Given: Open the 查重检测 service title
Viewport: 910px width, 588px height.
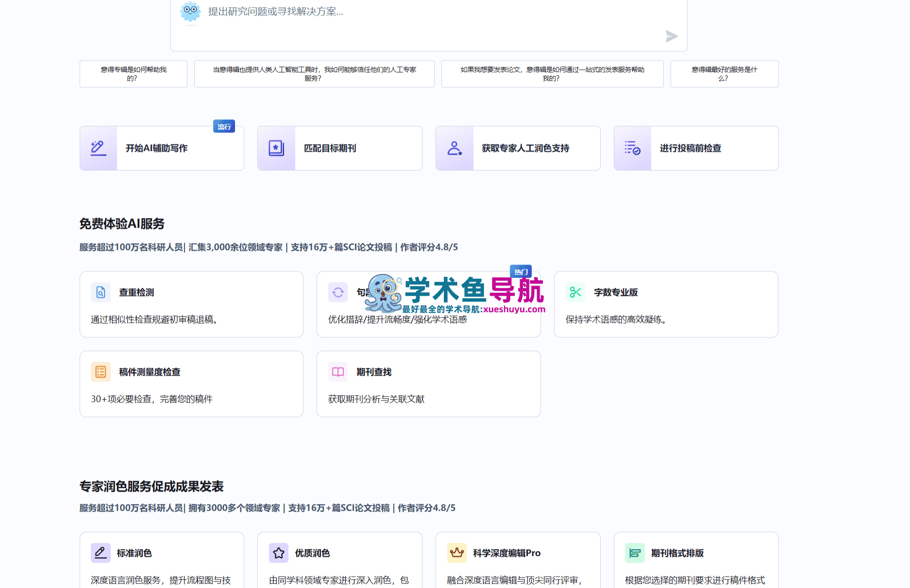Looking at the screenshot, I should click(136, 292).
